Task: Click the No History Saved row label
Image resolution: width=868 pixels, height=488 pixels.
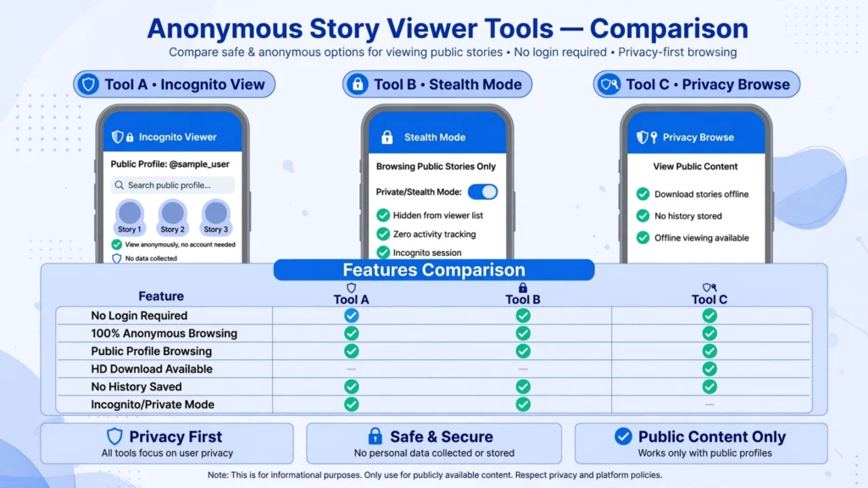Action: tap(136, 386)
